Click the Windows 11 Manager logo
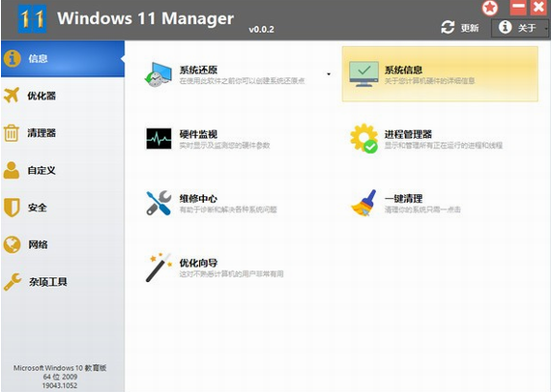The height and width of the screenshot is (392, 551). 32,19
